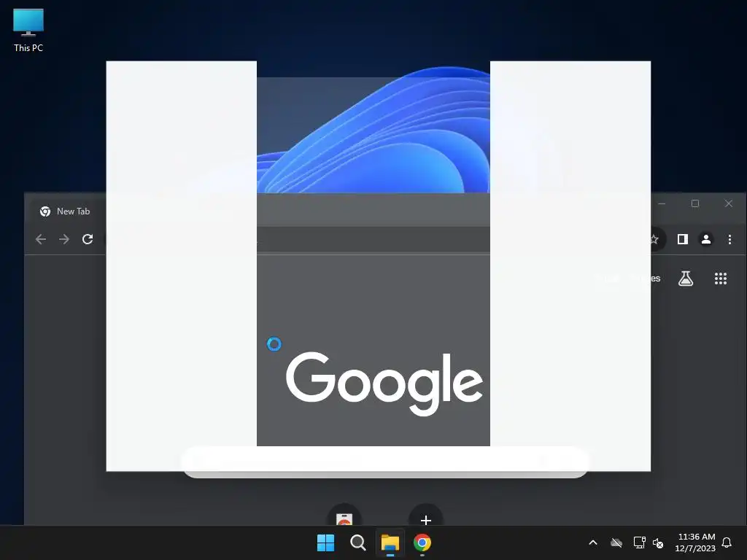Open File Explorer from the taskbar
This screenshot has width=747, height=560.
point(390,542)
